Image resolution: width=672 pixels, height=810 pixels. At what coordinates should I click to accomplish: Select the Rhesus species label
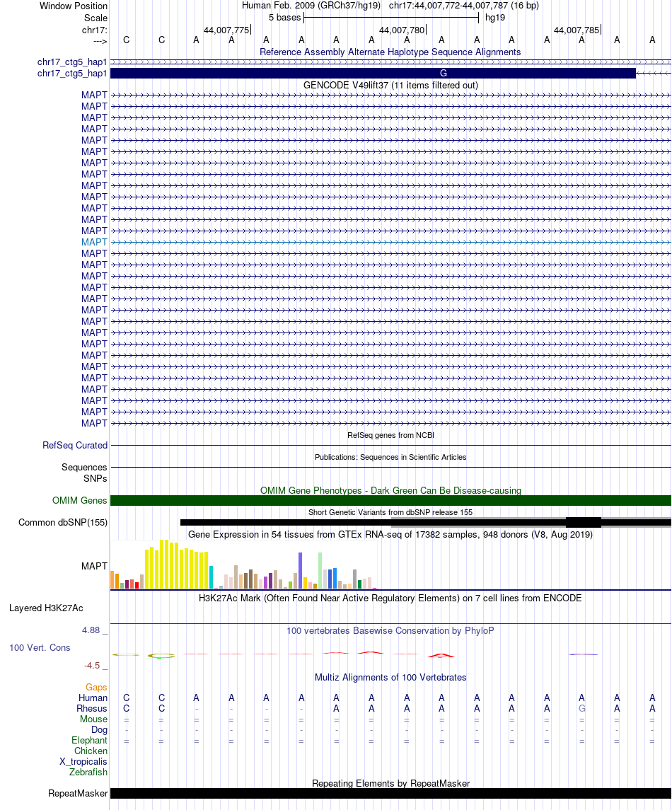pos(92,709)
